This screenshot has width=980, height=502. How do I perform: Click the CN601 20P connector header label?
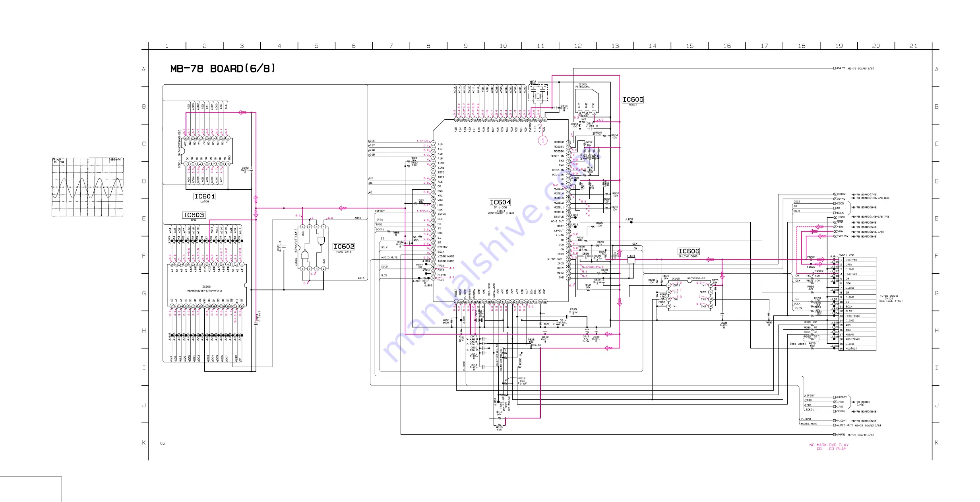coord(846,255)
